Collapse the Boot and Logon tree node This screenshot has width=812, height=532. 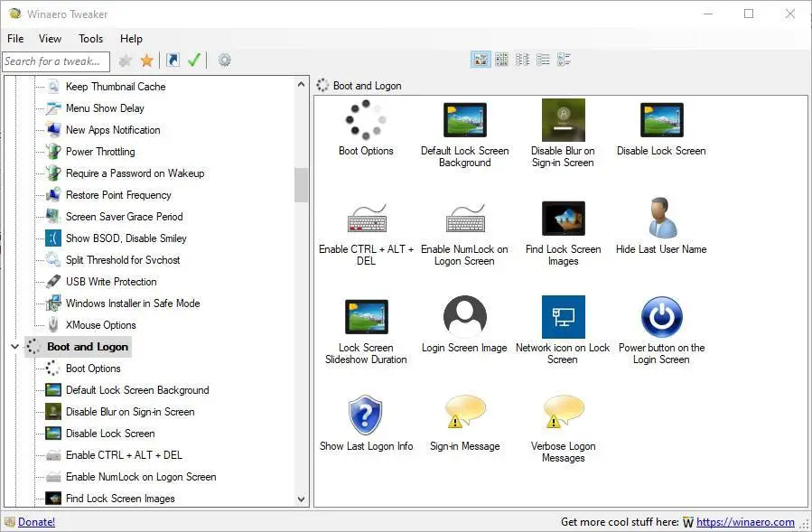15,347
